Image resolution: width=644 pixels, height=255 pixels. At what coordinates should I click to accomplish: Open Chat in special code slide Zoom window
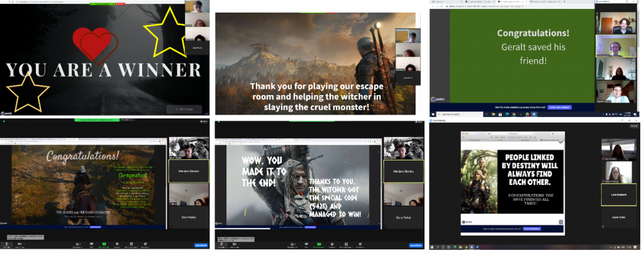pos(306,245)
